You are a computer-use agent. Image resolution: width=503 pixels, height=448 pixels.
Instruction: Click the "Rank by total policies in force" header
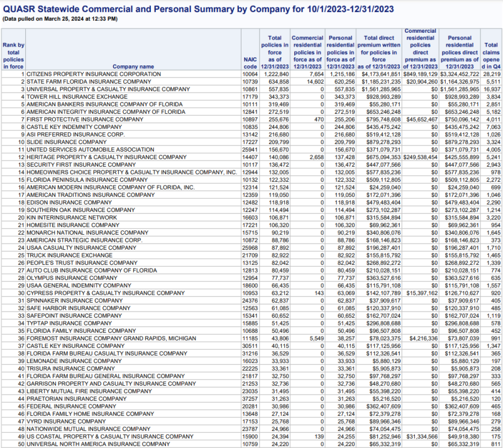(13, 55)
